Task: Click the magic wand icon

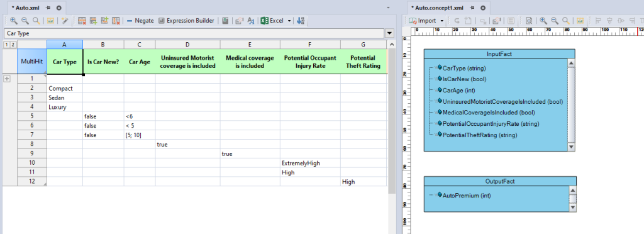Action: (65, 21)
